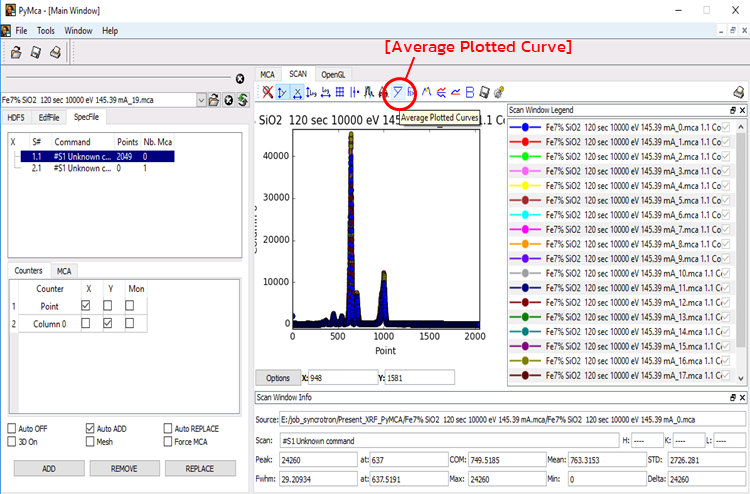
Task: Toggle Mon checkbox for Column 0 counter
Action: [x=130, y=323]
